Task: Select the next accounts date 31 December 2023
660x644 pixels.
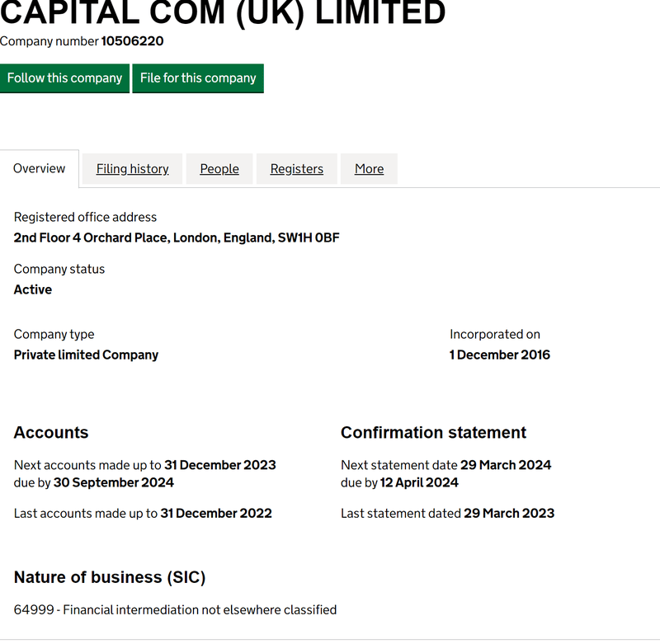Action: pos(219,464)
